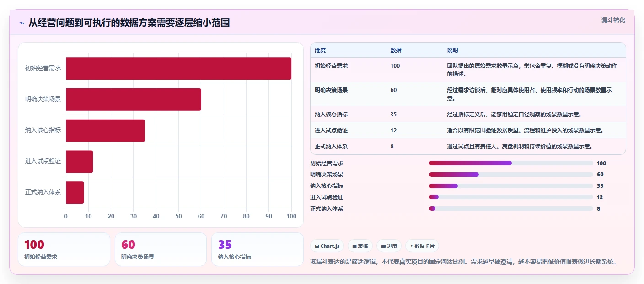Click the description starting 团队提出的原始需求数量示意

coord(532,70)
